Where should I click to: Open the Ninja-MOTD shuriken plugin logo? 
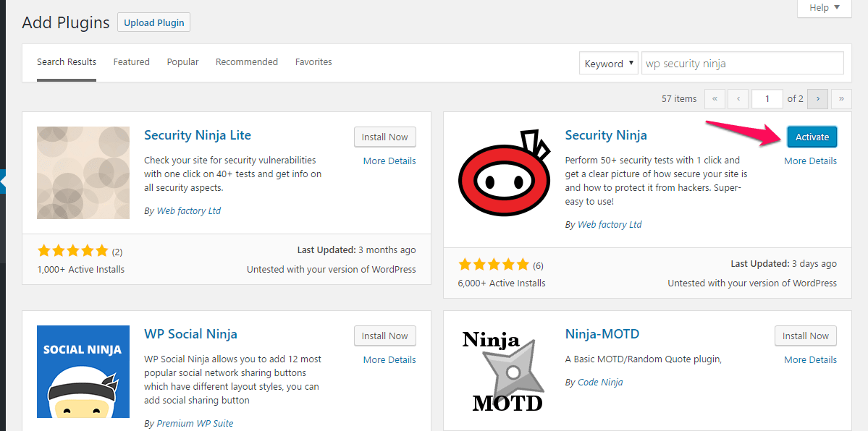pyautogui.click(x=505, y=371)
